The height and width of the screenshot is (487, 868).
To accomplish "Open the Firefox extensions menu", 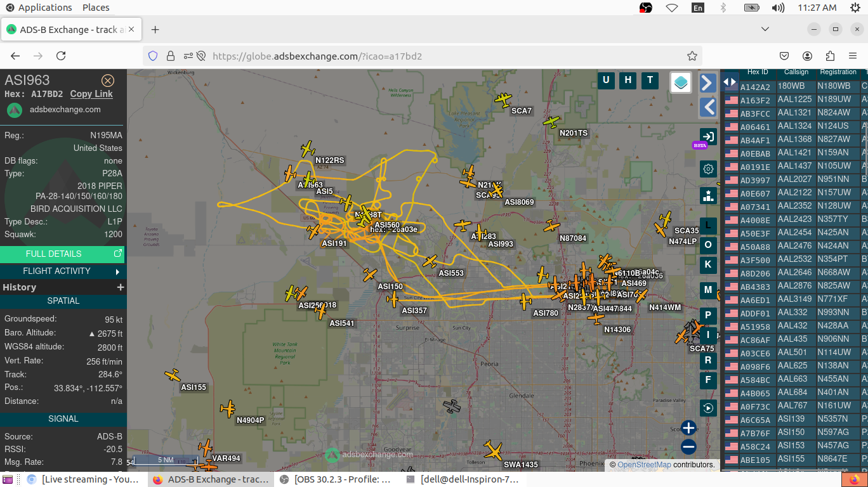I will coord(830,56).
